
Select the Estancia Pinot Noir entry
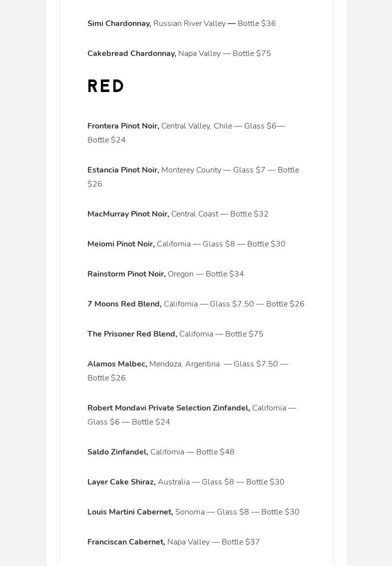(x=123, y=170)
